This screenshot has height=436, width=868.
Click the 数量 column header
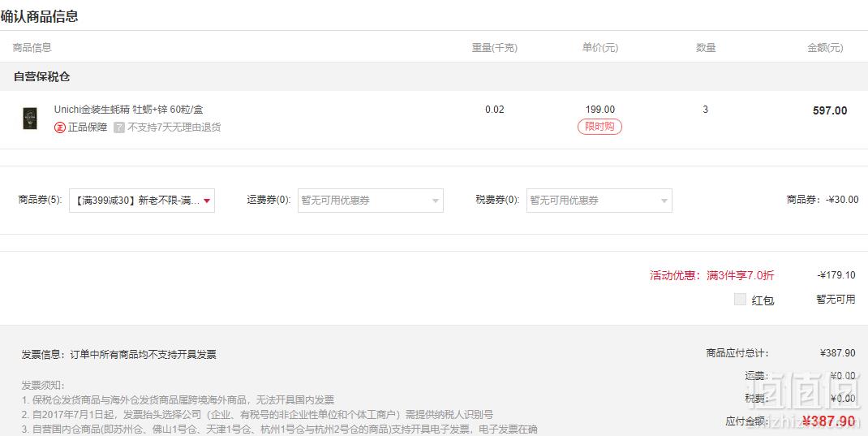click(x=706, y=48)
